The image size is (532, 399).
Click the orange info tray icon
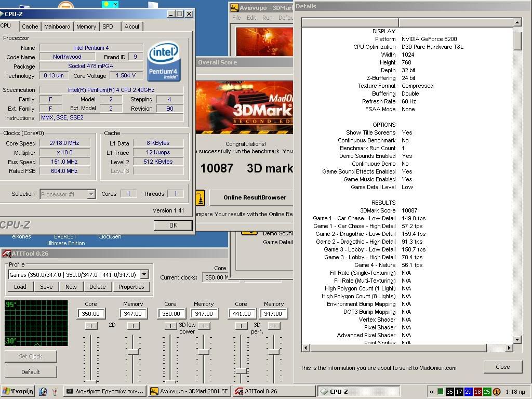[x=497, y=391]
